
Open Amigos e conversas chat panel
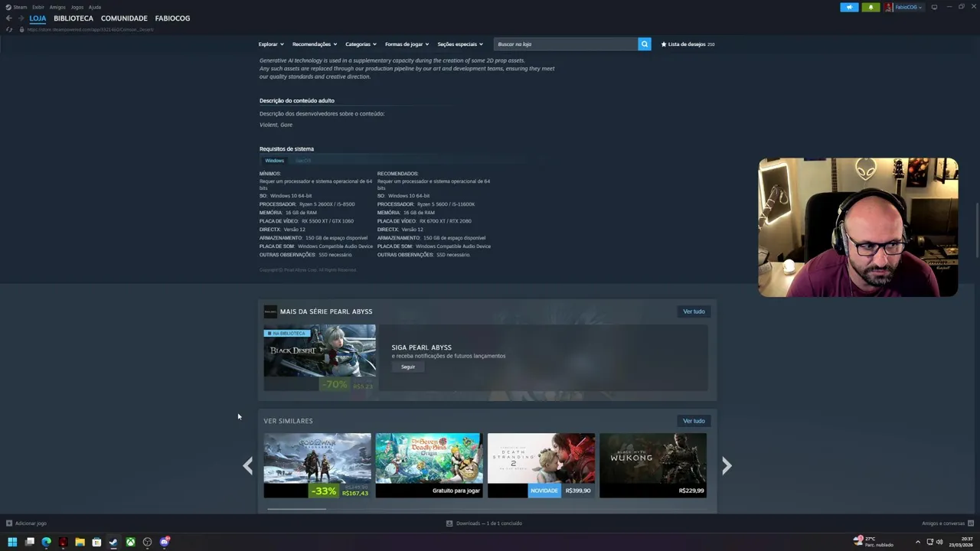[x=948, y=523]
